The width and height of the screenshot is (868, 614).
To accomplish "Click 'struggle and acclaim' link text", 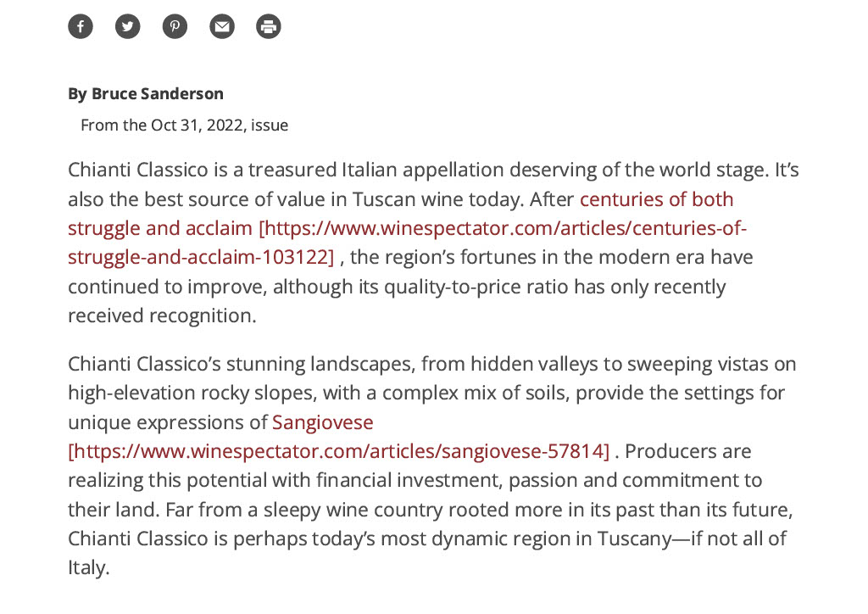I will [160, 228].
